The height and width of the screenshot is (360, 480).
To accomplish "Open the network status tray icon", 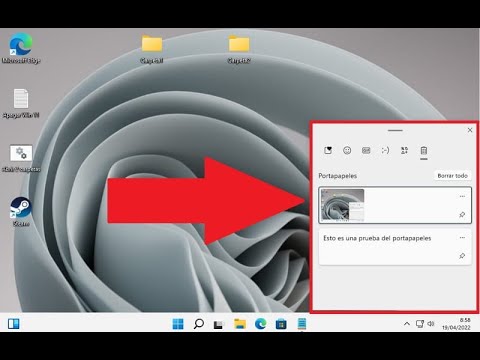I will pos(420,324).
